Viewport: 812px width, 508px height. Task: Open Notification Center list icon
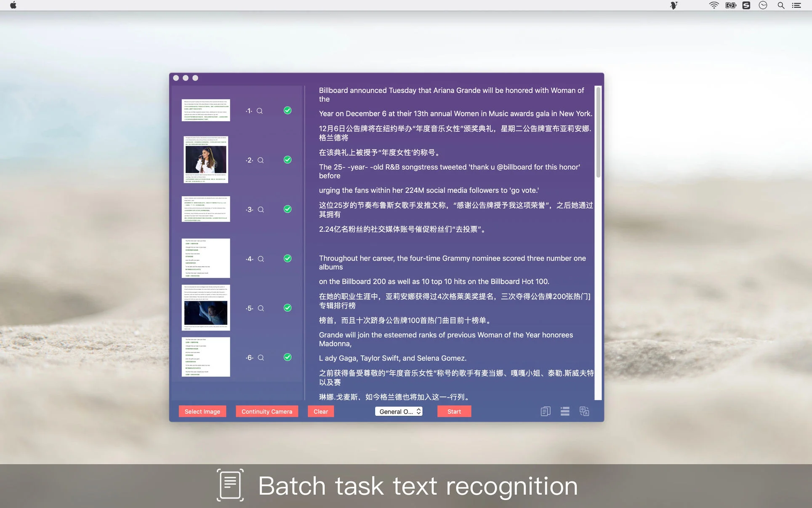pyautogui.click(x=796, y=5)
